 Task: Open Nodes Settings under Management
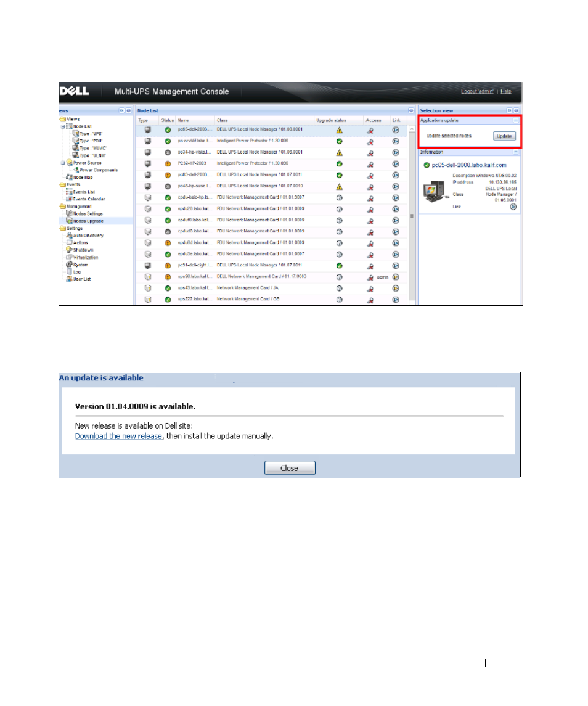(88, 214)
